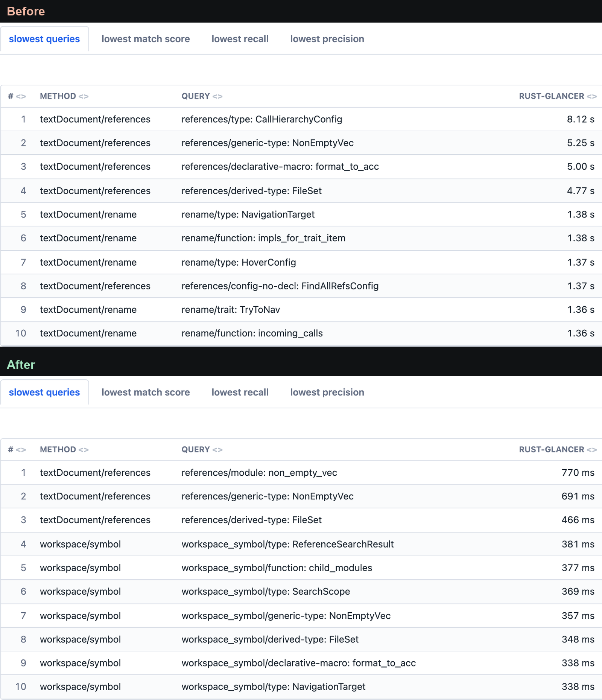The height and width of the screenshot is (700, 602).
Task: Click the '770 ms' timing value
Action: (x=578, y=473)
